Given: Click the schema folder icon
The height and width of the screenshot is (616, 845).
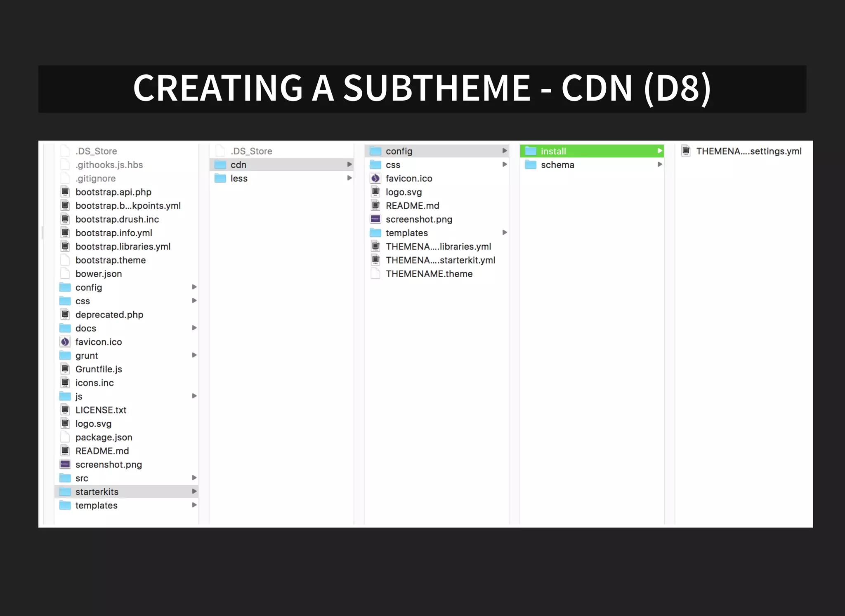Looking at the screenshot, I should click(x=531, y=165).
